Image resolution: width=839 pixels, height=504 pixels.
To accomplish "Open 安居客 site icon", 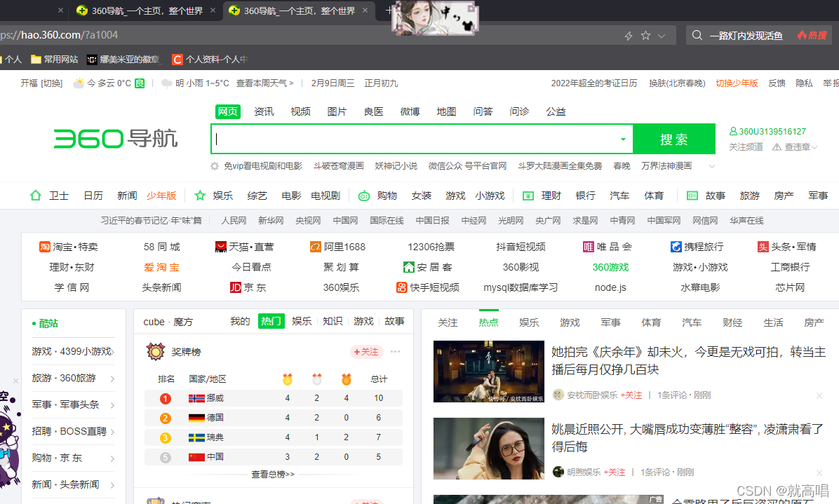I will [x=409, y=266].
